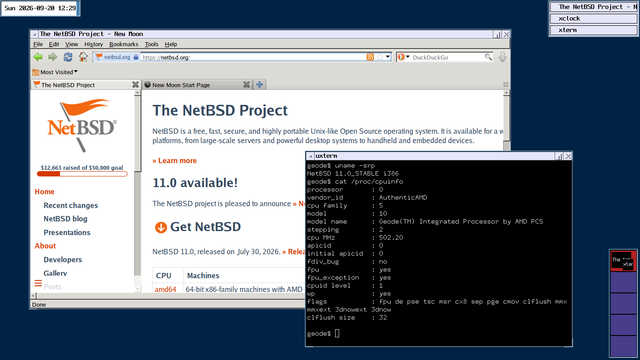This screenshot has width=640, height=360.
Task: Click the 'The NetBSD Project' page heading
Action: (220, 111)
